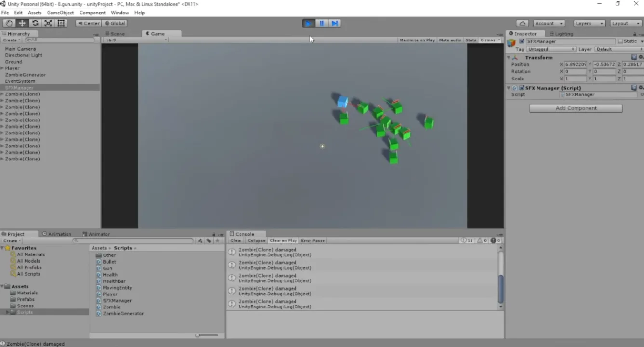Select the Scale tool in toolbar
This screenshot has height=347, width=644.
48,23
